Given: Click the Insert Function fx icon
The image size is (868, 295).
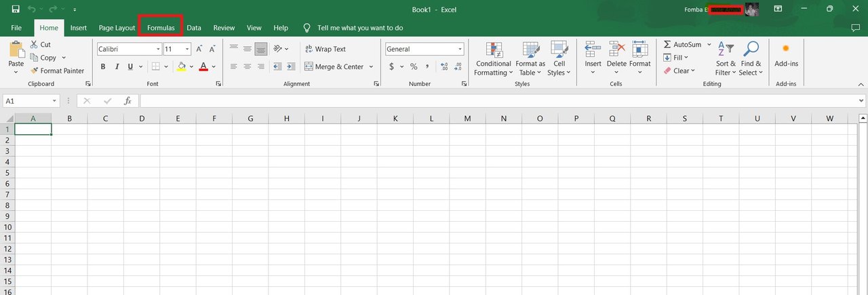Looking at the screenshot, I should point(127,100).
